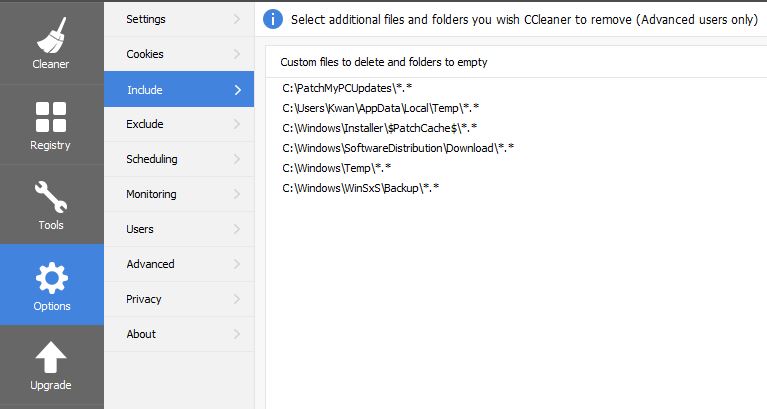Viewport: 767px width, 409px height.
Task: Select the Tools wrench icon
Action: [51, 197]
